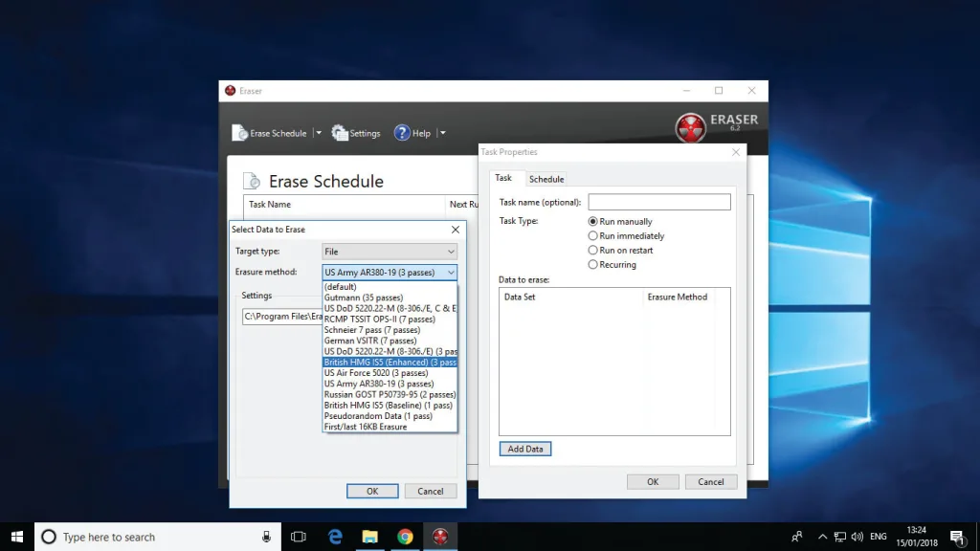
Task: Click the Add Data button
Action: (x=525, y=449)
